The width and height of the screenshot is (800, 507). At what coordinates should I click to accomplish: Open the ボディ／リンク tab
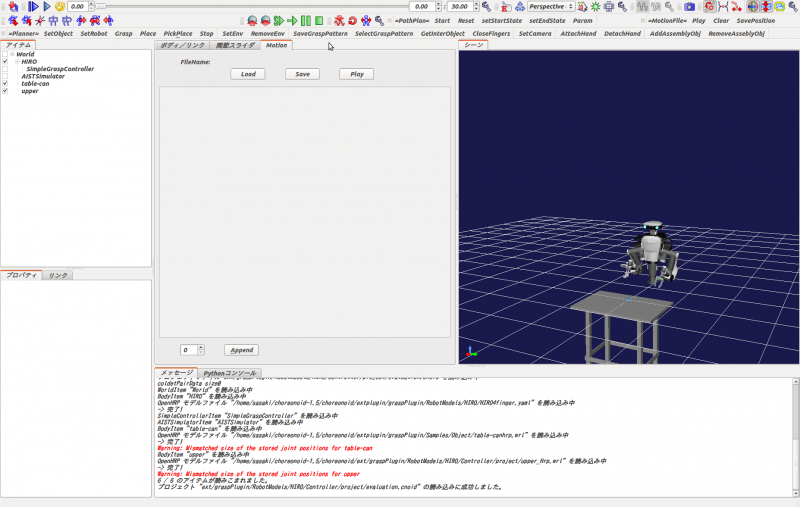pos(183,45)
